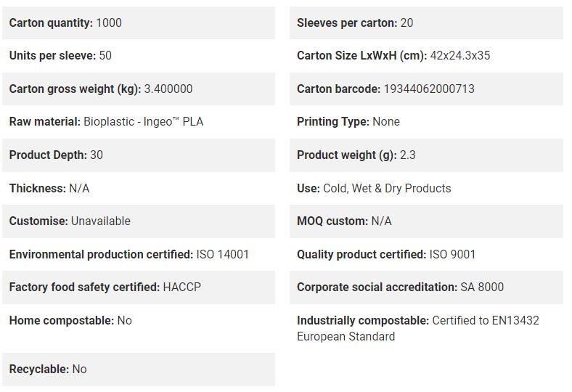
Task: Click the Thickness N/A entry
Action: click(49, 188)
